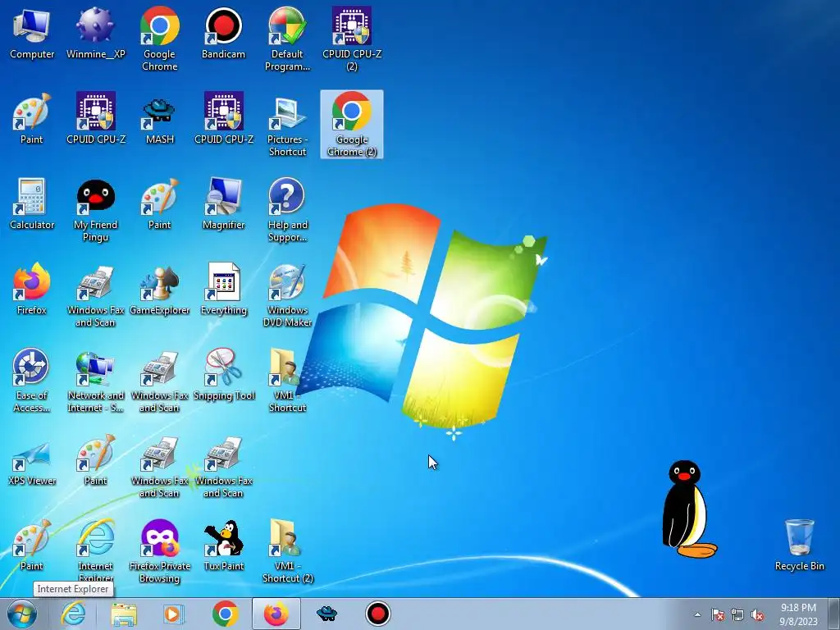Select the Paint icon beside XPS Viewer
Viewport: 840px width, 630px height.
click(x=95, y=459)
